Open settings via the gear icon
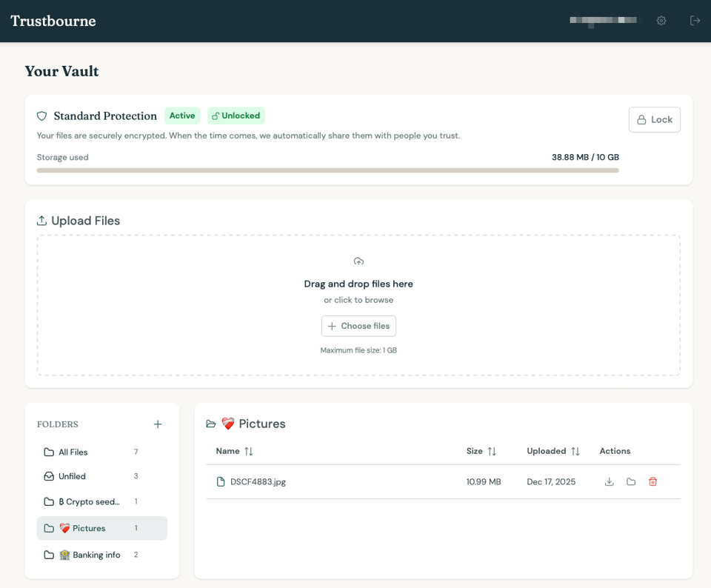The height and width of the screenshot is (588, 711). click(x=661, y=21)
